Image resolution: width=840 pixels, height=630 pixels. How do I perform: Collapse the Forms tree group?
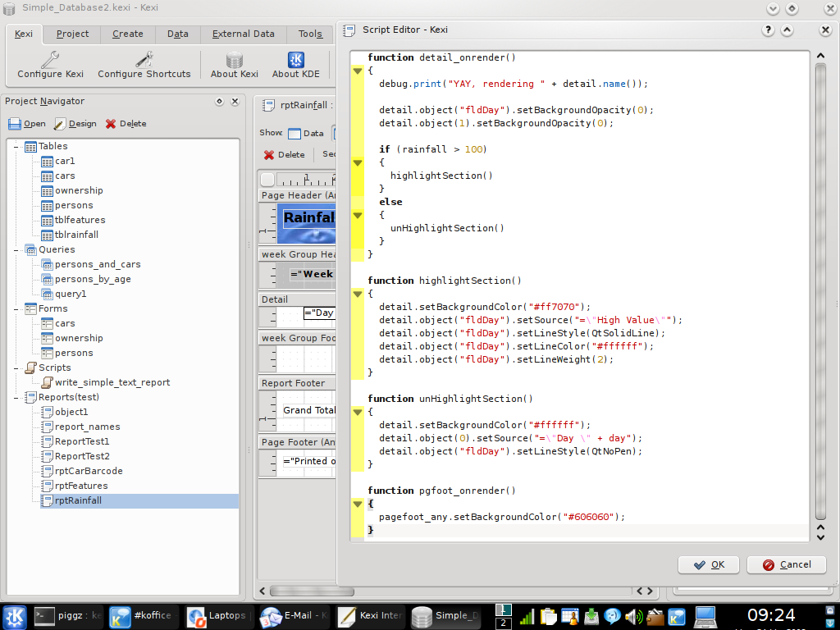point(16,308)
